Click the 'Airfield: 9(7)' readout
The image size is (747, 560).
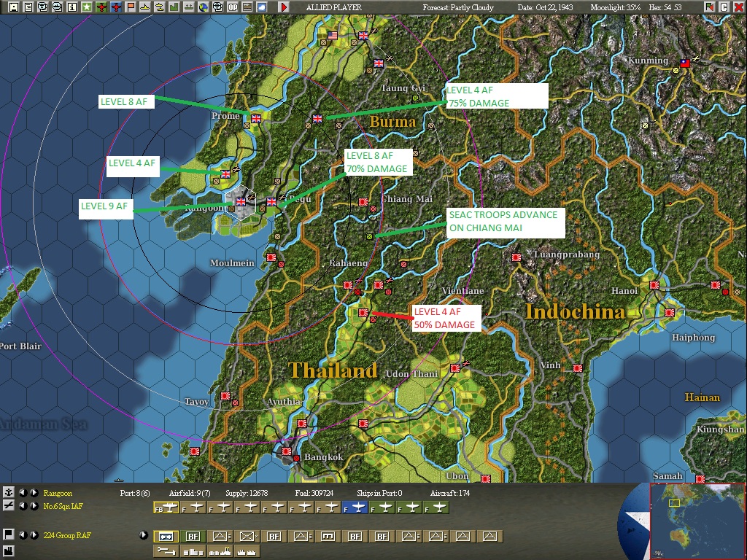190,493
